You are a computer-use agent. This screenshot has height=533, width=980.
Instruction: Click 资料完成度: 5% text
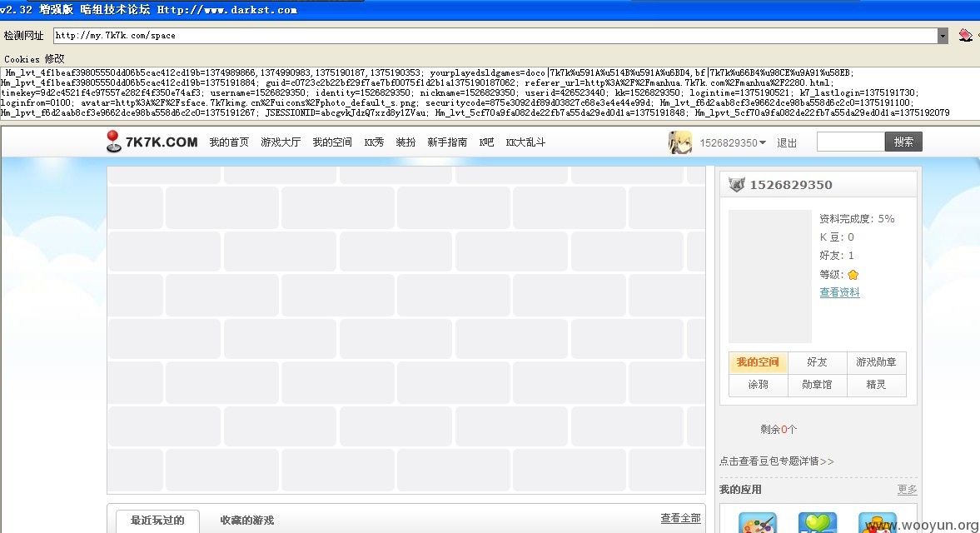click(857, 219)
